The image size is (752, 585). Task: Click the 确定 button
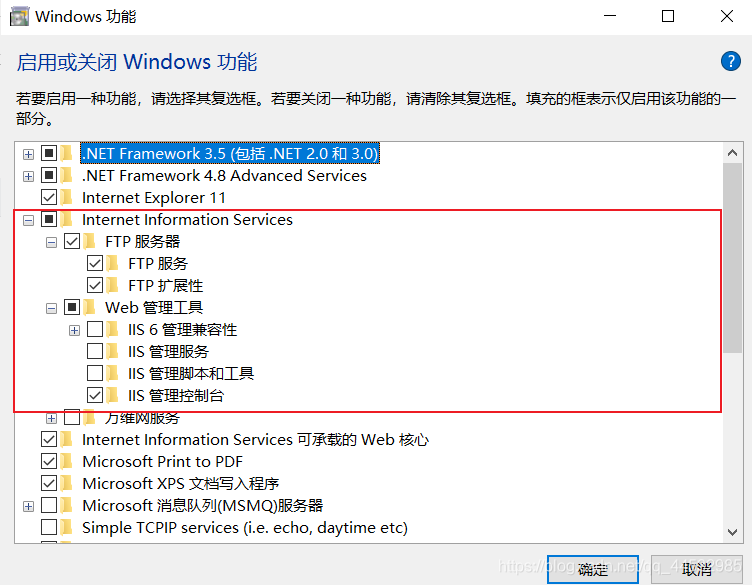point(592,569)
